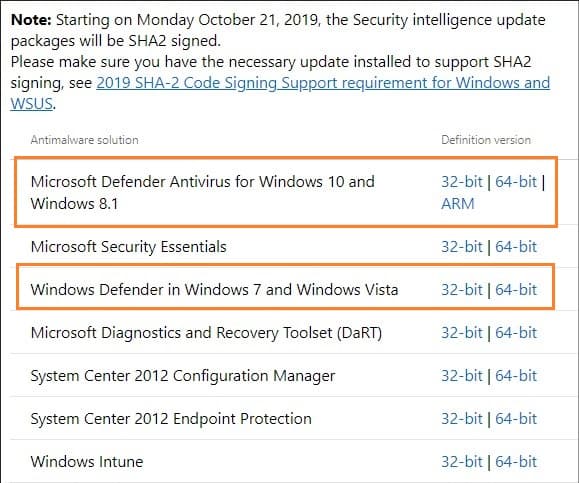Click the Windows Intune row label
Screen dimensions: 579x483
point(87,462)
